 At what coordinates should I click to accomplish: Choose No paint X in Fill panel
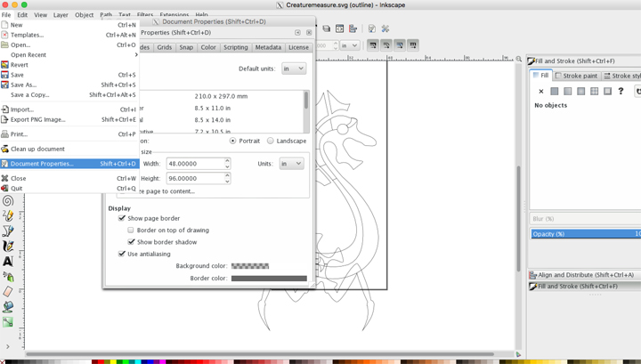(541, 91)
